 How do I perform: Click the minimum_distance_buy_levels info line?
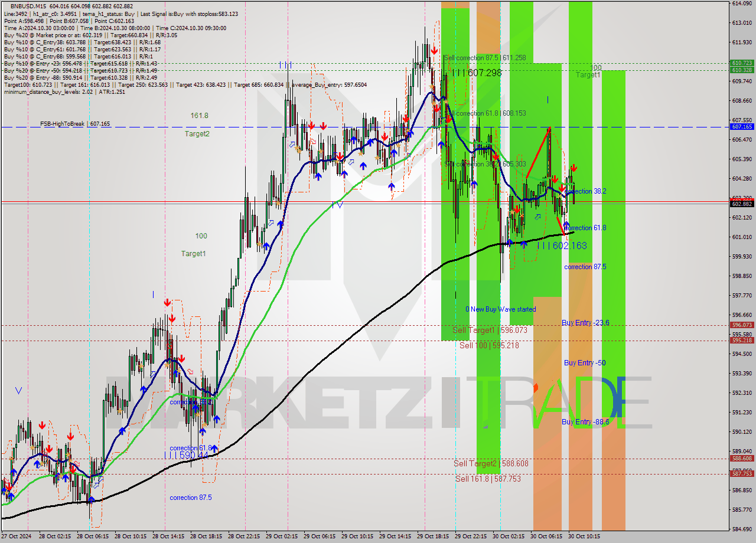[64, 91]
